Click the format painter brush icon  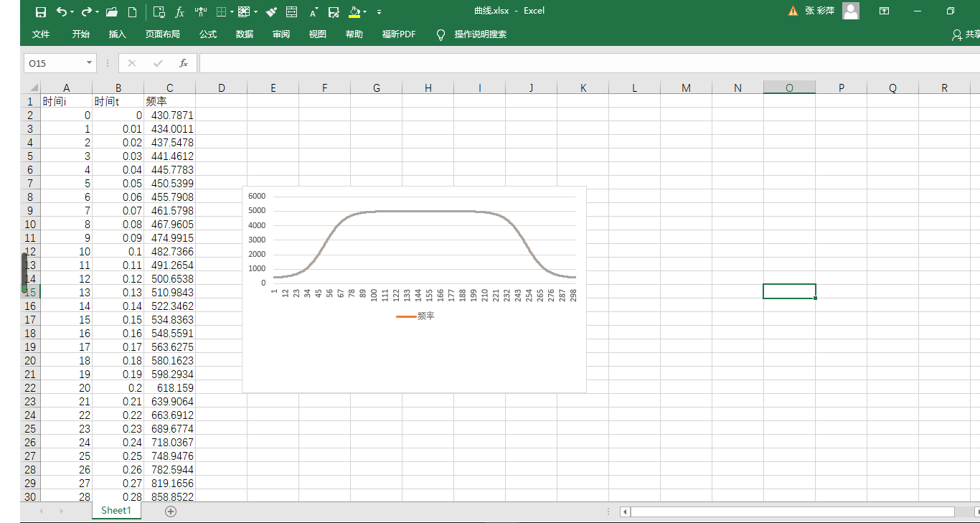[x=270, y=11]
